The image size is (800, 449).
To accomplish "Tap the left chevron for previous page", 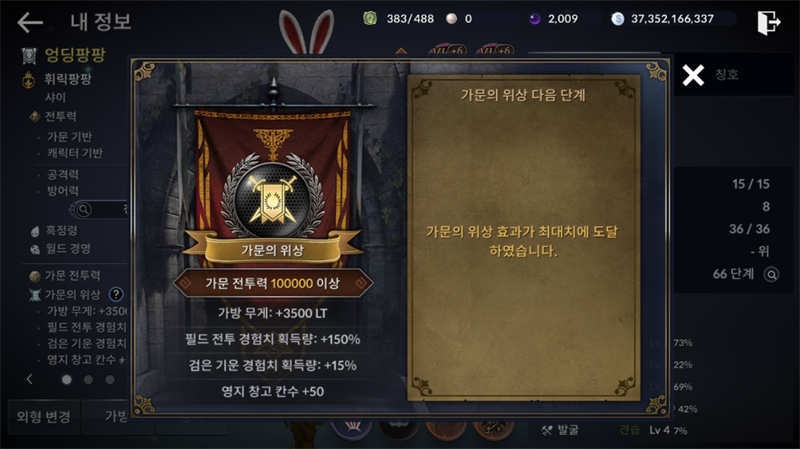I will 30,379.
